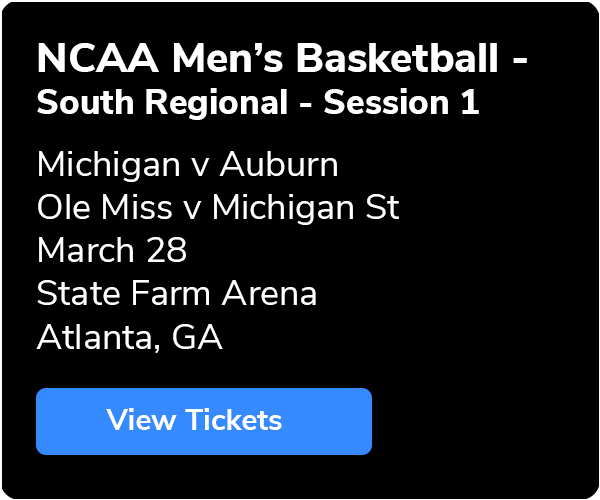The height and width of the screenshot is (500, 600).
Task: Click the Michigan v Auburn matchup line
Action: (188, 164)
